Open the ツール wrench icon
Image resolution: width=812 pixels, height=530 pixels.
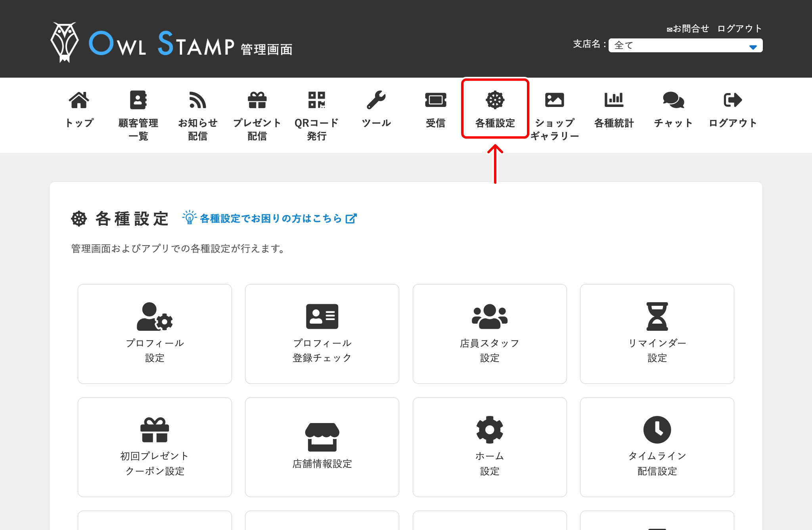[376, 100]
